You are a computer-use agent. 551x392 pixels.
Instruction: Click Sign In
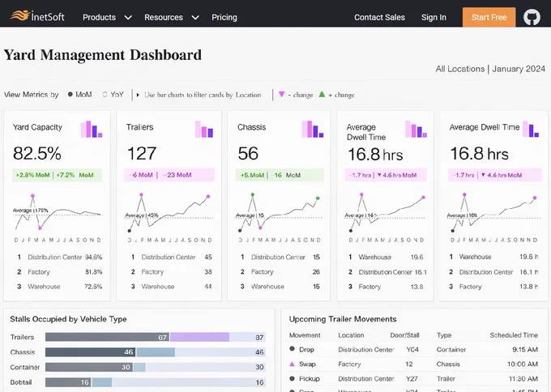[434, 17]
